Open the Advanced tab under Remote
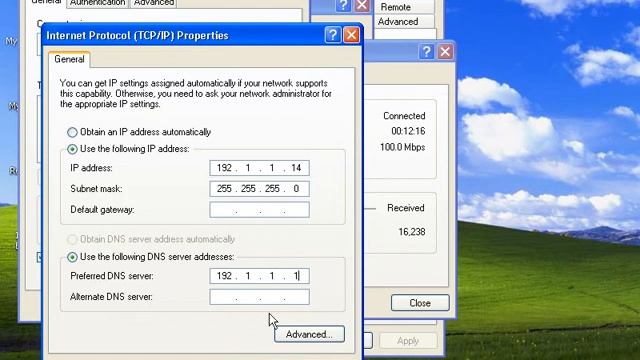The image size is (640, 360). pyautogui.click(x=404, y=22)
